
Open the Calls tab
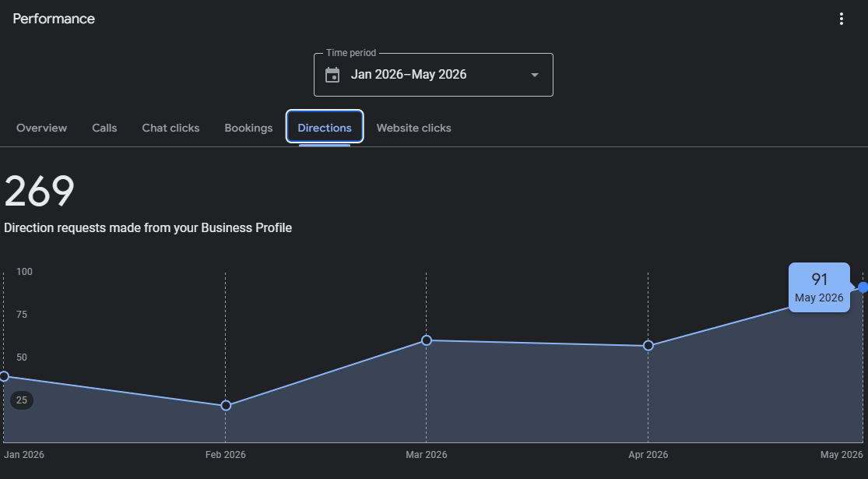(104, 128)
